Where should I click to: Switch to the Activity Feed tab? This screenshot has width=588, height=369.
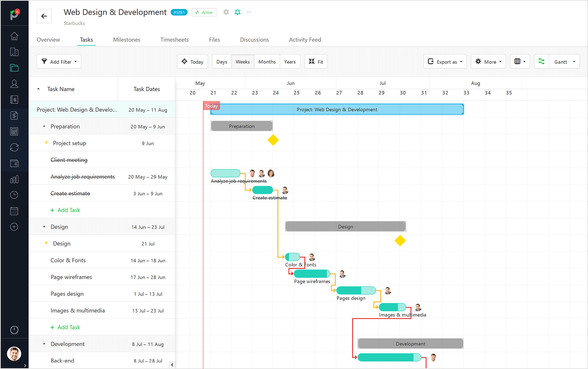click(305, 40)
